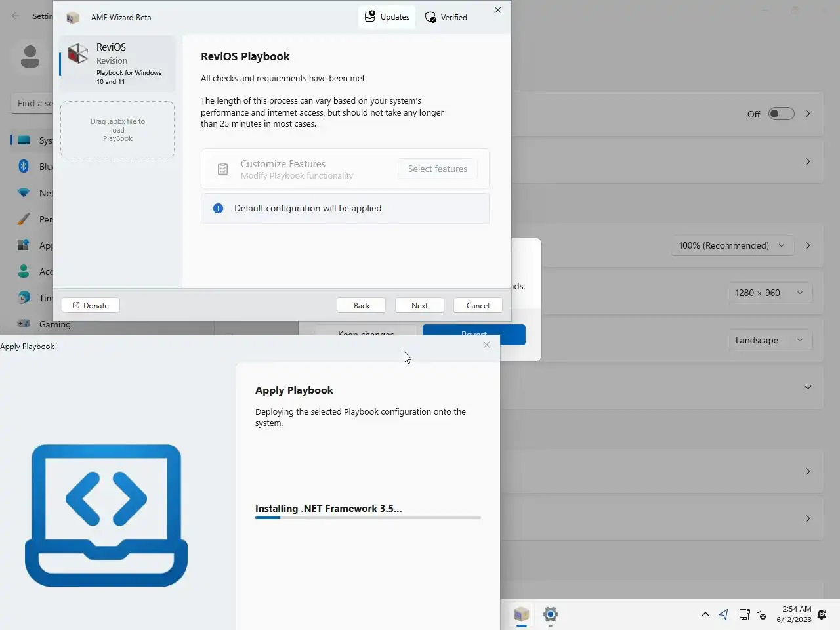
Task: Open the notification center tray icon
Action: pyautogui.click(x=823, y=614)
